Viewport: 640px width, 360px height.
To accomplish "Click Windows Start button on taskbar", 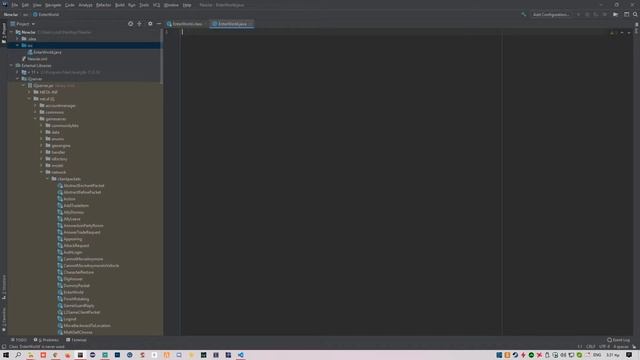I will point(6,355).
